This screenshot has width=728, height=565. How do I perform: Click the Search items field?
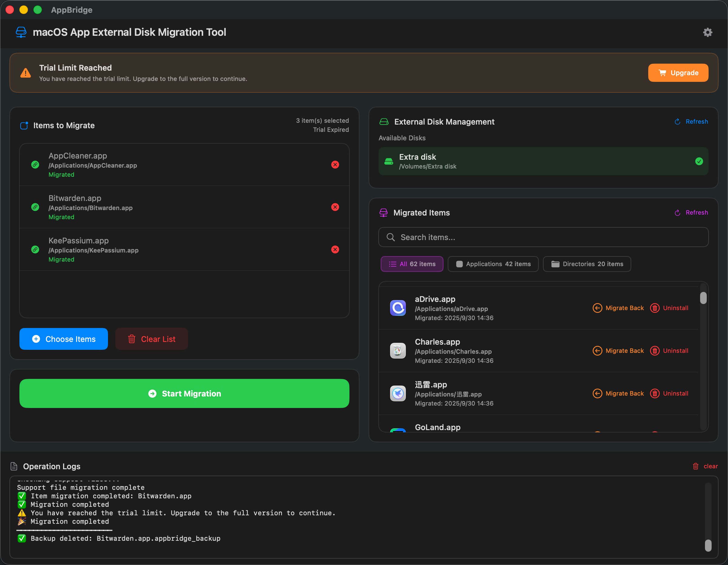click(543, 237)
